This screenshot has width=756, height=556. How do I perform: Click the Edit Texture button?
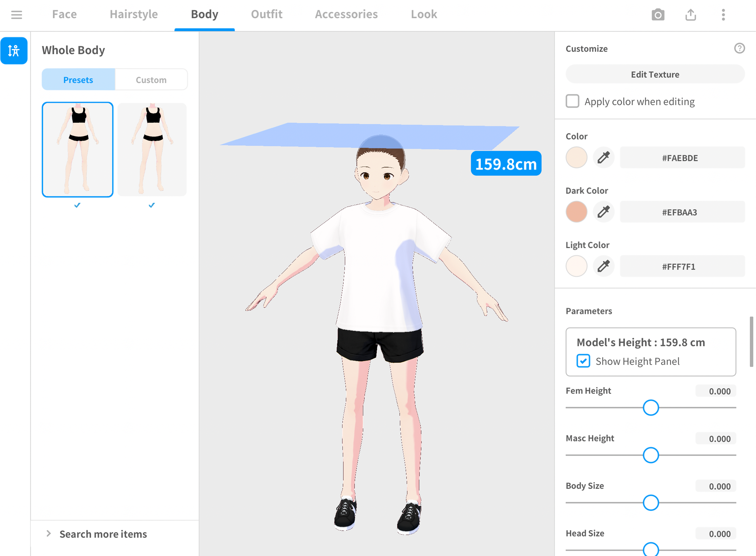654,74
